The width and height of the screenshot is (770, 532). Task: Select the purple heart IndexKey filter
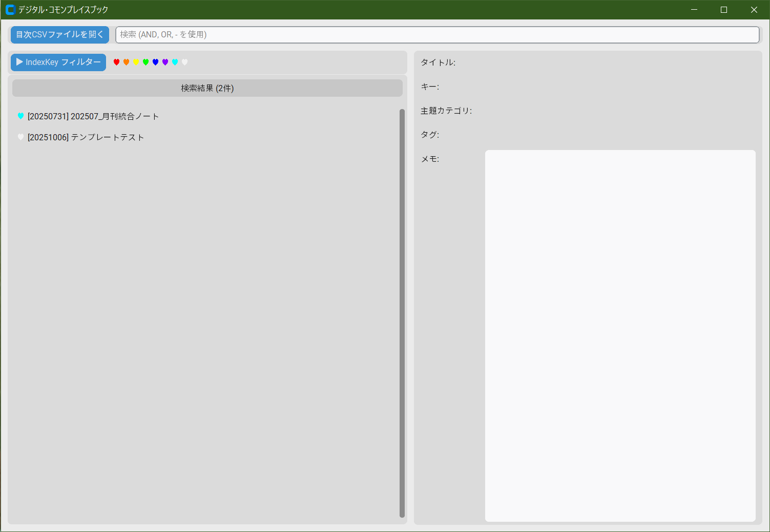[x=165, y=62]
